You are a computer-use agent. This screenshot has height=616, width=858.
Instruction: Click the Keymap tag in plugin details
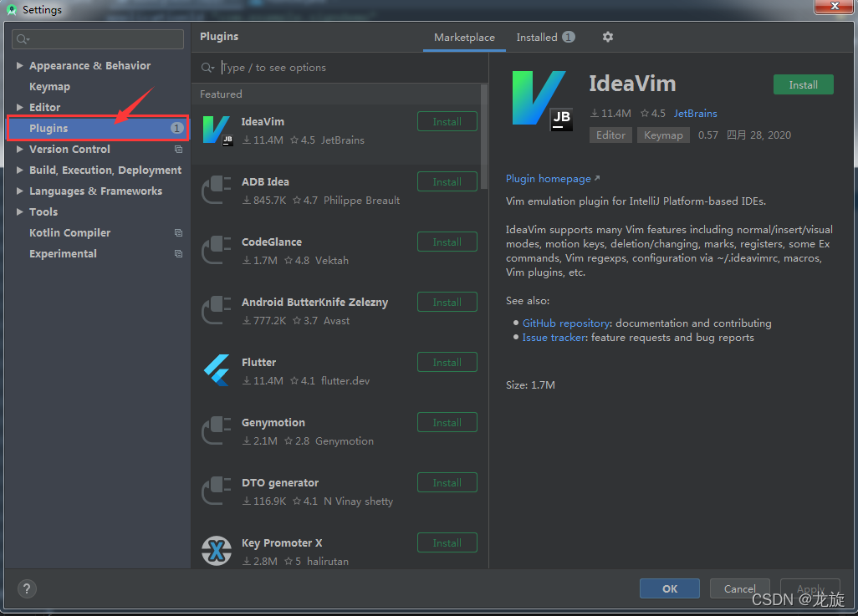coord(663,135)
